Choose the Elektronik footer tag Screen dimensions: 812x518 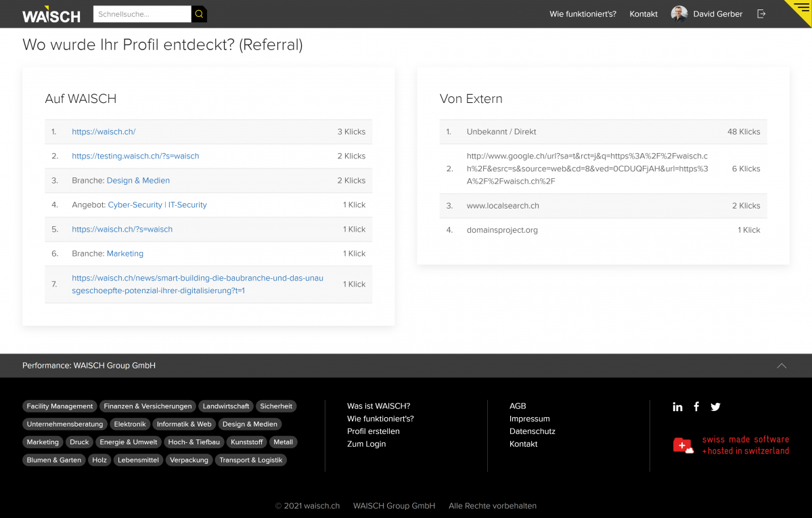(x=130, y=424)
